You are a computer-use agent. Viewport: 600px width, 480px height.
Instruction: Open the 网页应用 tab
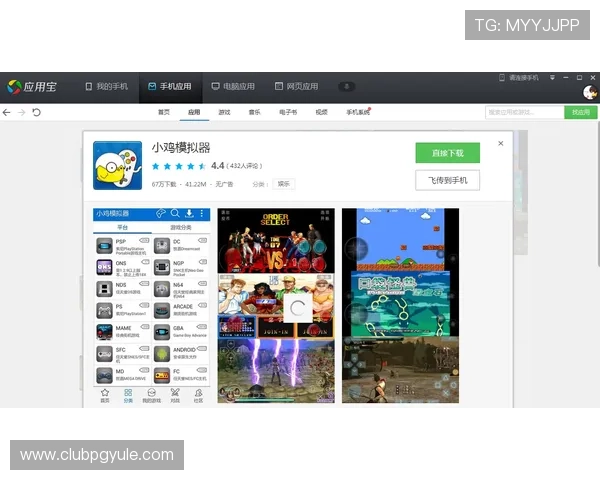297,87
